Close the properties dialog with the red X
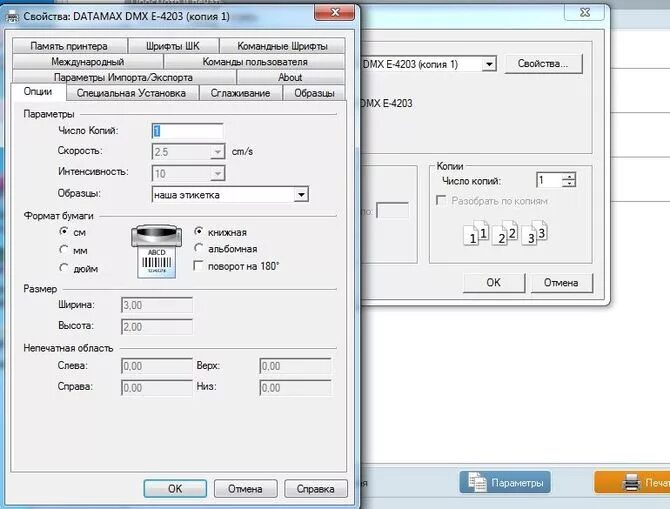 [335, 12]
